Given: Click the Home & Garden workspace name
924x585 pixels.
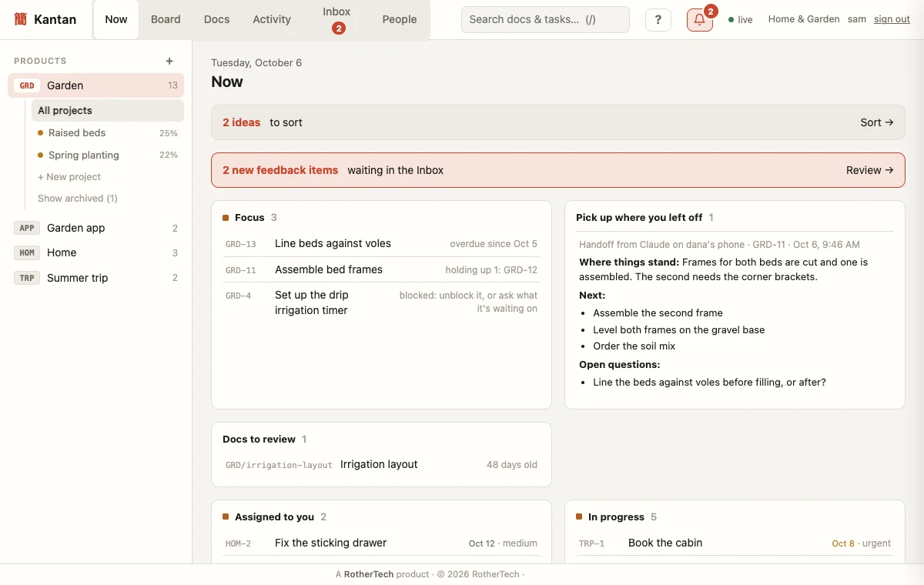Looking at the screenshot, I should (x=804, y=19).
